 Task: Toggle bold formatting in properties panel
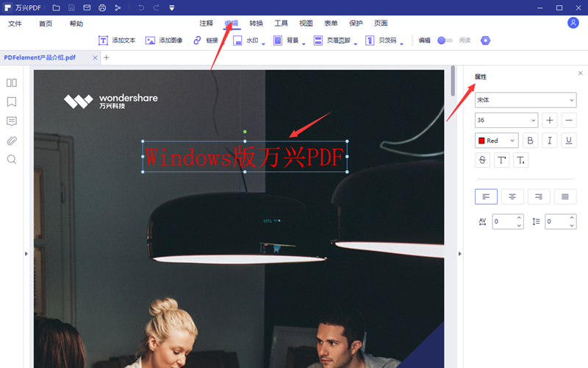click(x=530, y=141)
